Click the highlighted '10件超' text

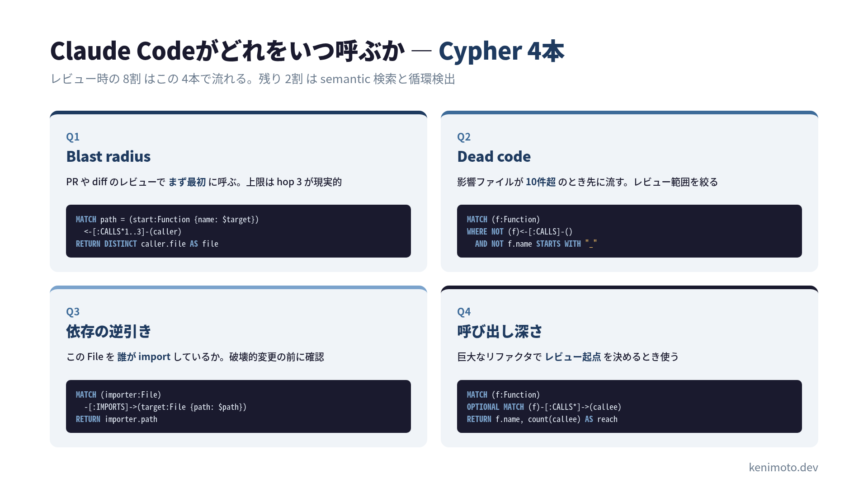click(x=541, y=182)
